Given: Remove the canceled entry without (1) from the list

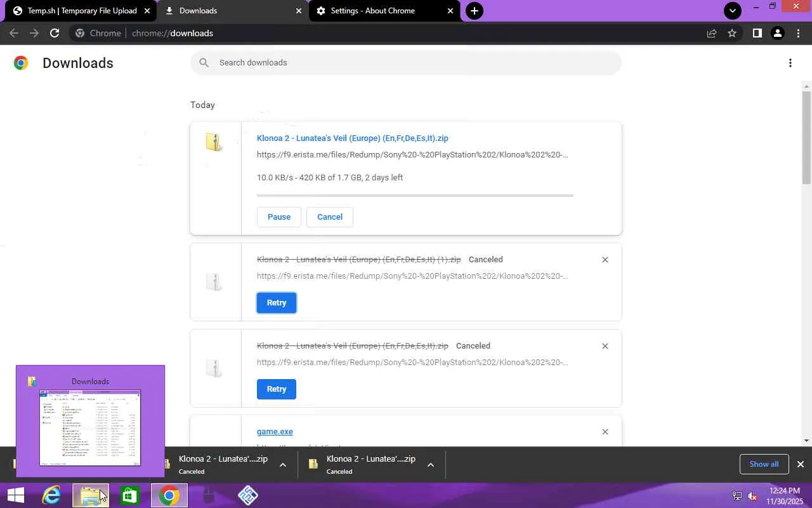Looking at the screenshot, I should point(605,346).
